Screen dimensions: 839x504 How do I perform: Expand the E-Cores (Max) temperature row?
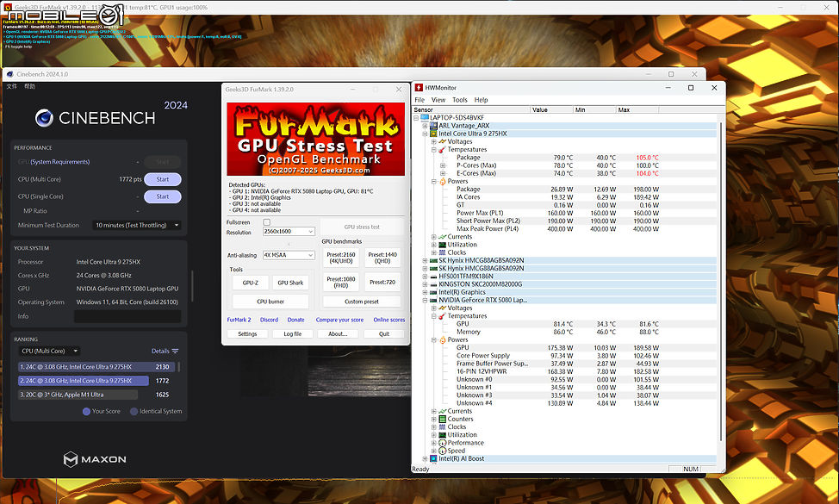pyautogui.click(x=443, y=173)
